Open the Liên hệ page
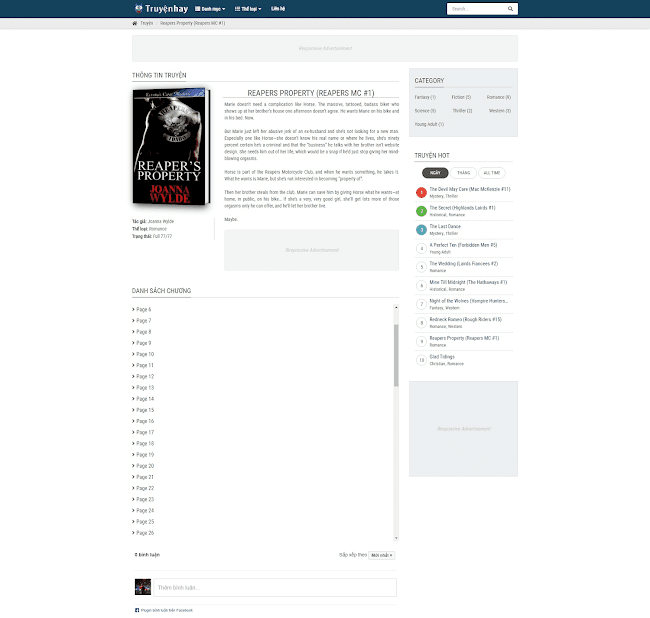This screenshot has height=618, width=650. [x=278, y=9]
